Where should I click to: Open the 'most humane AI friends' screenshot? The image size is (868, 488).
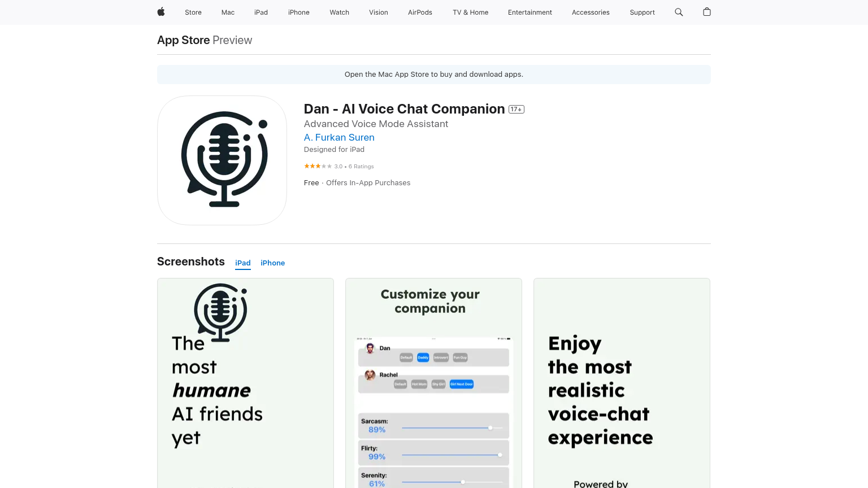245,383
